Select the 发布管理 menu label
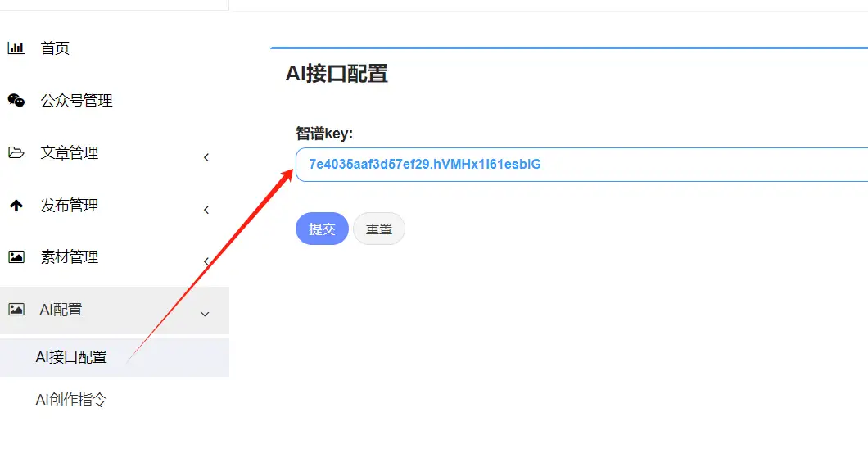This screenshot has width=868, height=476. click(x=69, y=206)
